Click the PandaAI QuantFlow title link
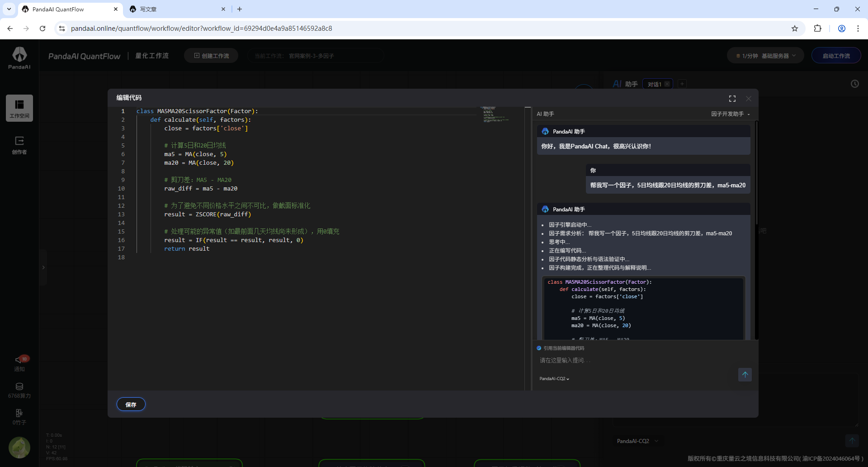This screenshot has width=868, height=467. pyautogui.click(x=85, y=56)
